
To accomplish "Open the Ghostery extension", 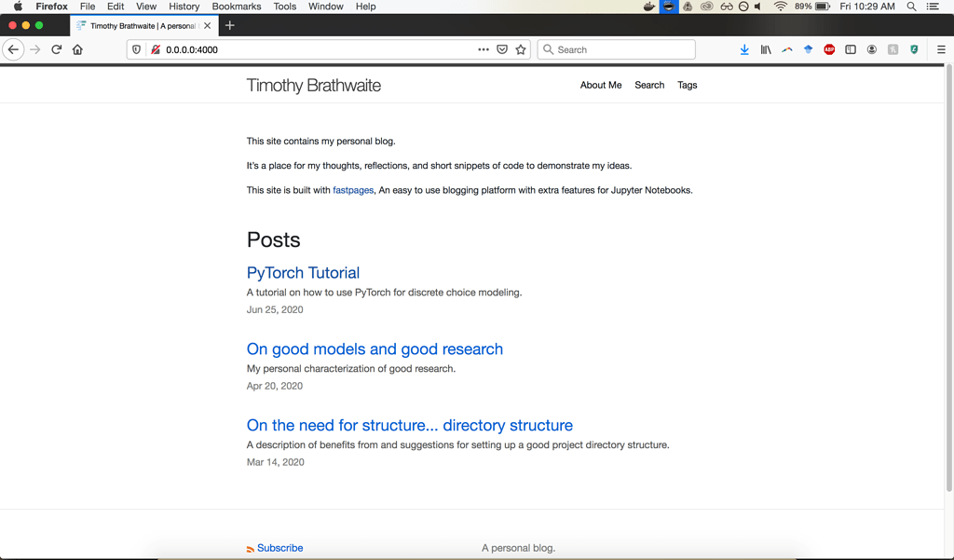I will click(914, 49).
